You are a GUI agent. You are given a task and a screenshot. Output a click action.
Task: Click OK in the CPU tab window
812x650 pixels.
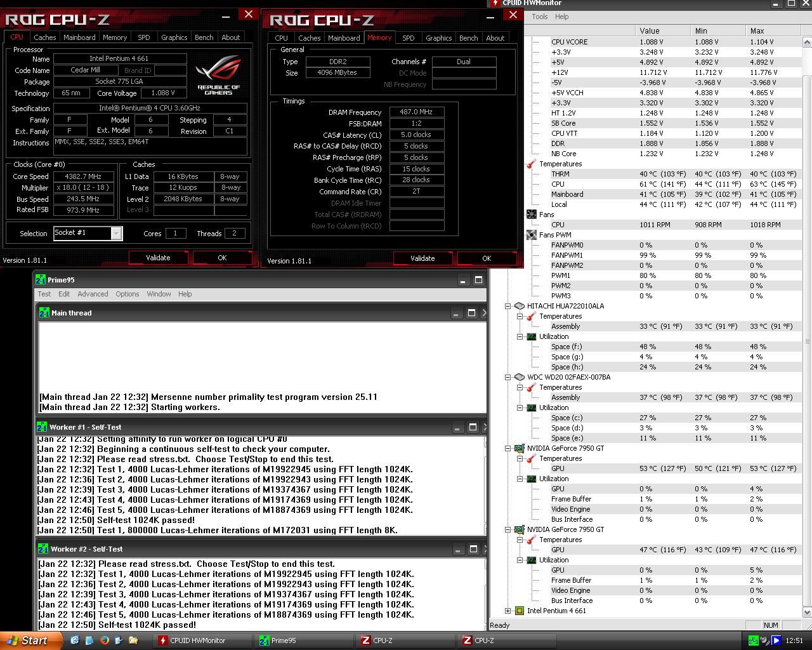coord(222,258)
